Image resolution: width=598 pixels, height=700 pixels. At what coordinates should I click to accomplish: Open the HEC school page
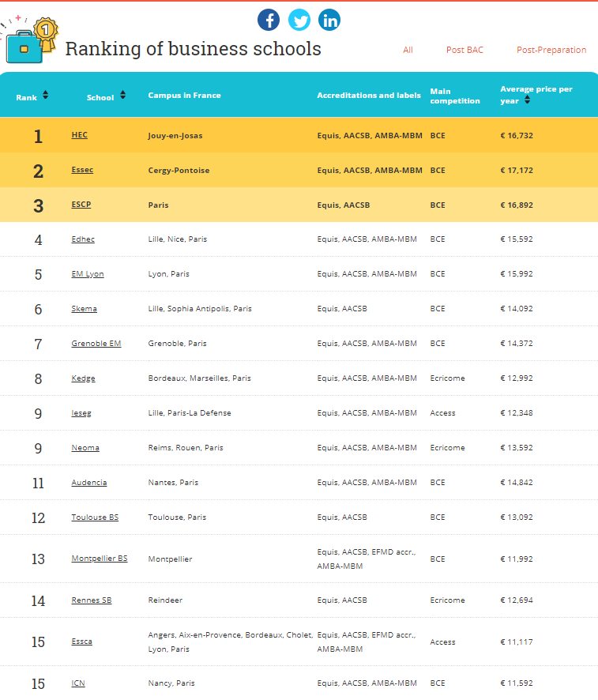tap(80, 135)
